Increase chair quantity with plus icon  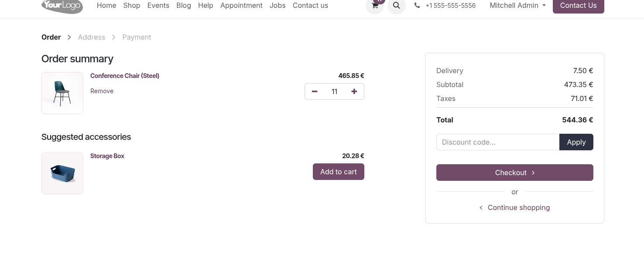coord(354,91)
